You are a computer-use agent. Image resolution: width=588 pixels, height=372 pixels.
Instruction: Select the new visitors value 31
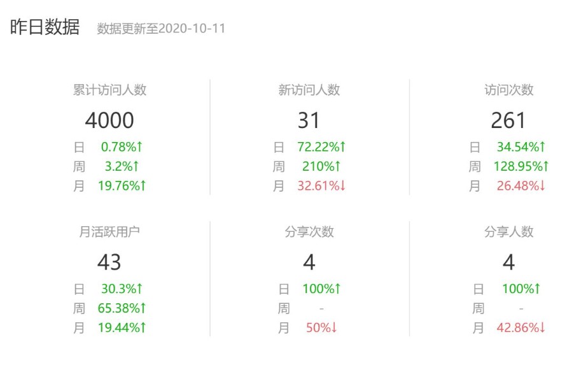[309, 120]
